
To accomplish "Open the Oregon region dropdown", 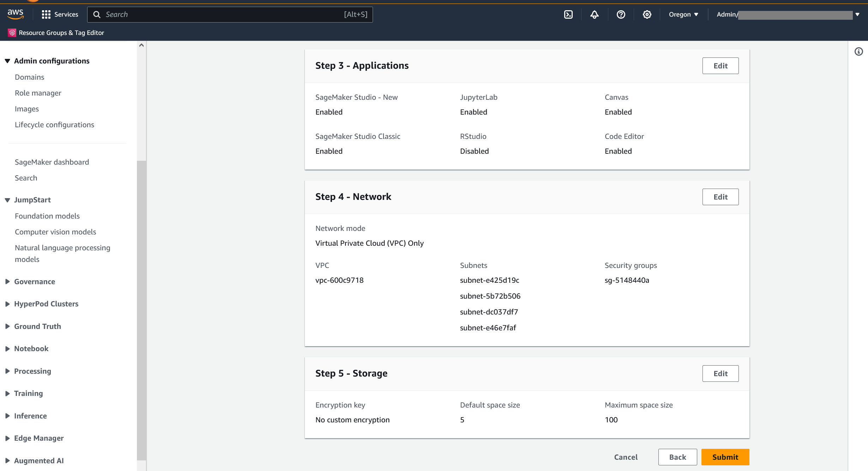I will pyautogui.click(x=683, y=14).
